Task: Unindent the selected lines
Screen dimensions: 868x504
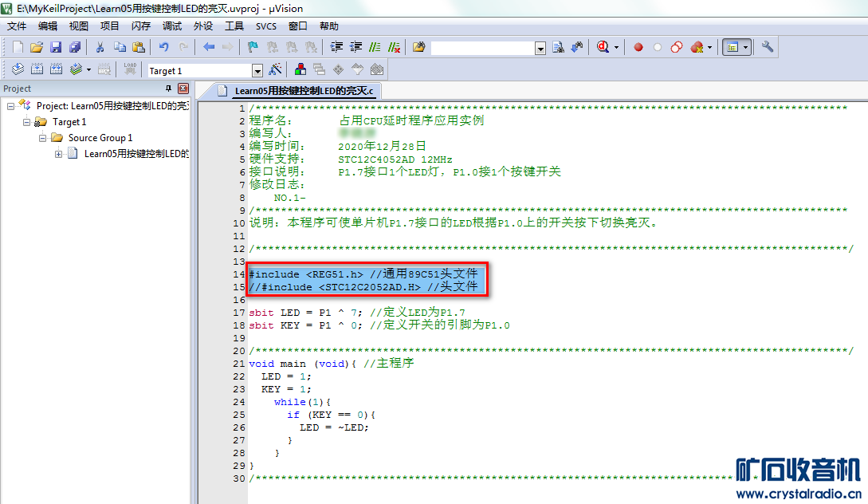Action: tap(355, 48)
